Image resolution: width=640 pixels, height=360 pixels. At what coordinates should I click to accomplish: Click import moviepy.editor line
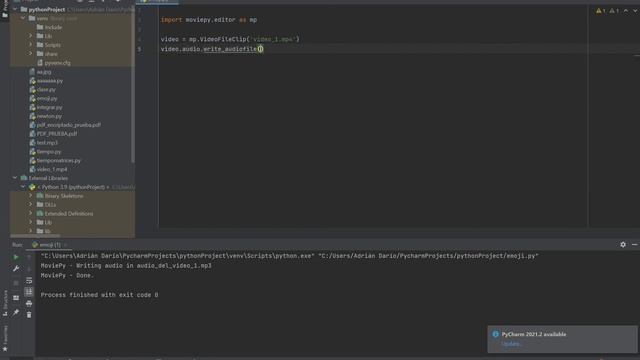click(209, 20)
